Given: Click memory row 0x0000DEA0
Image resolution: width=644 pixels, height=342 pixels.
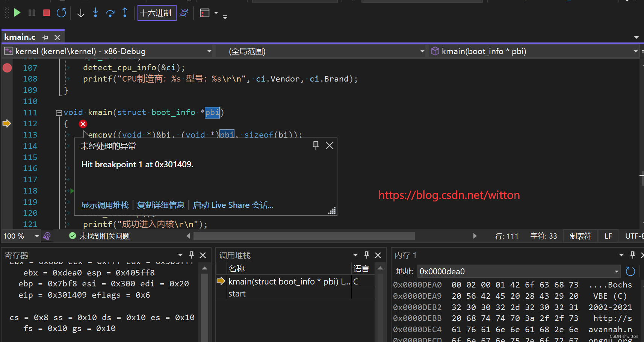Looking at the screenshot, I should pos(513,285).
